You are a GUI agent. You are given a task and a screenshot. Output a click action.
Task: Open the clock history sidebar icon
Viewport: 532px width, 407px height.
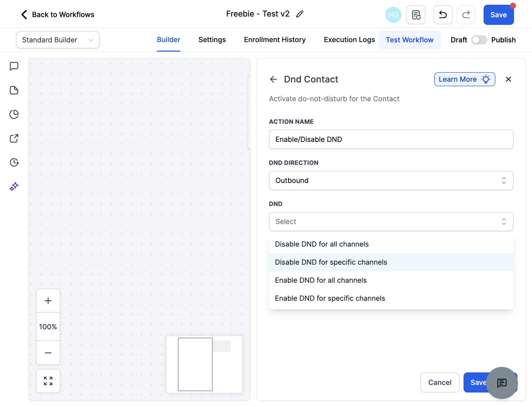point(14,162)
